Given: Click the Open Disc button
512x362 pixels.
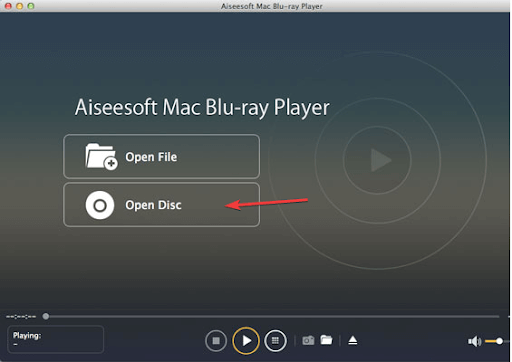Looking at the screenshot, I should pos(161,205).
